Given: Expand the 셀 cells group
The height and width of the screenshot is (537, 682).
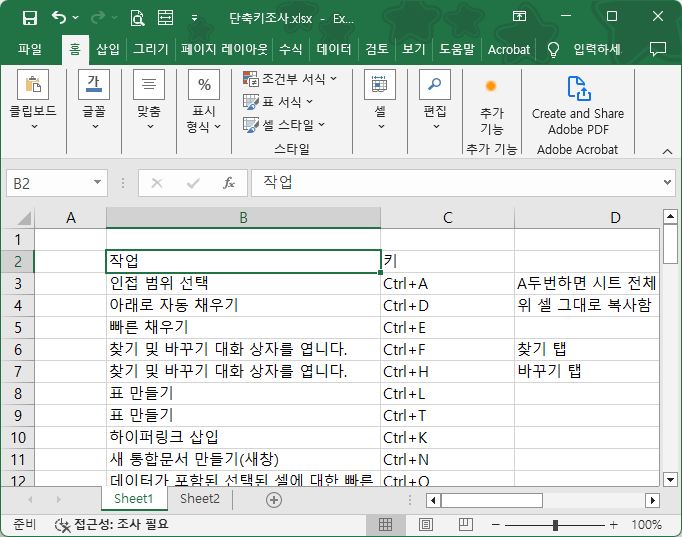Looking at the screenshot, I should [x=380, y=100].
